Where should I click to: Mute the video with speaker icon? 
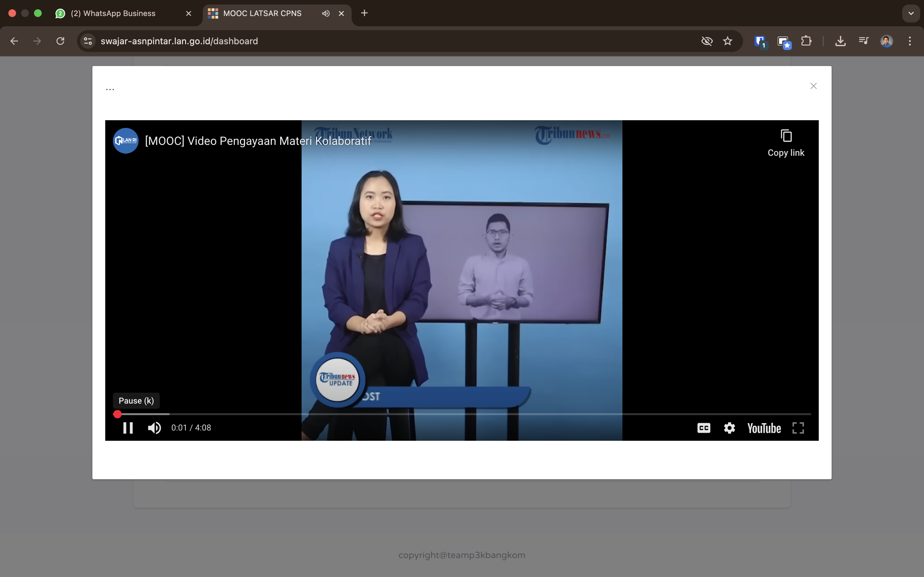click(154, 428)
